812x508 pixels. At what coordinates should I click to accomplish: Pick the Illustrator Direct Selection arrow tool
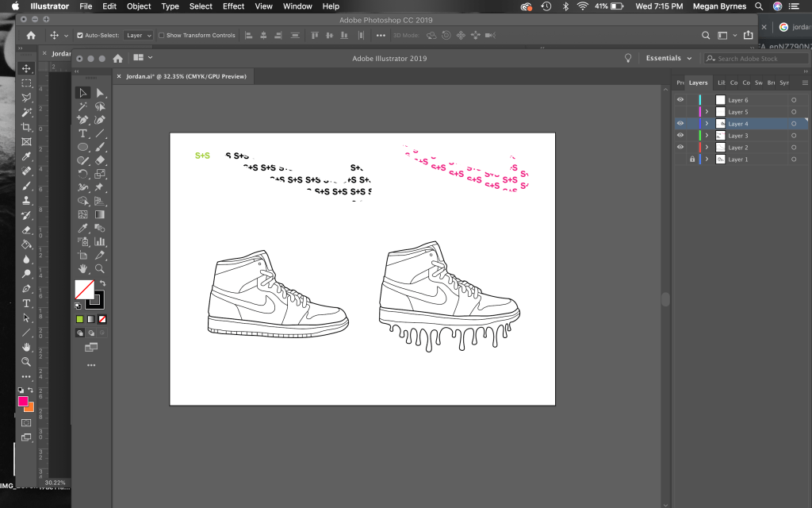tap(100, 93)
